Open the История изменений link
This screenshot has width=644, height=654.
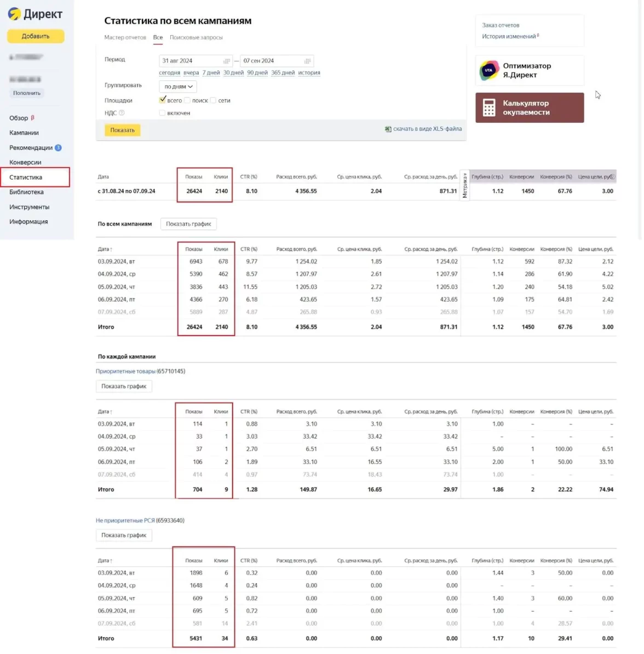click(509, 36)
